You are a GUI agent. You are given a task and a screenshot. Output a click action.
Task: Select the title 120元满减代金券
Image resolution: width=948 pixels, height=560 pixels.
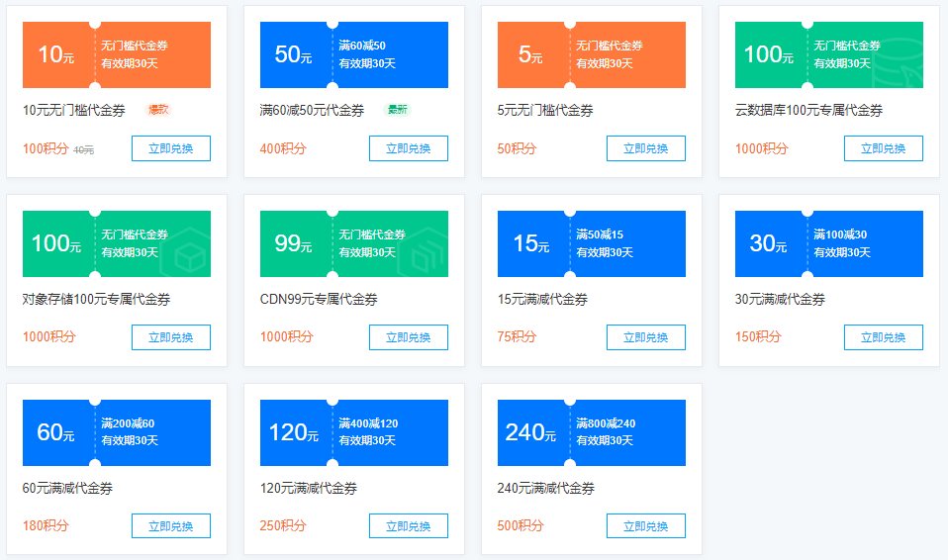click(309, 488)
